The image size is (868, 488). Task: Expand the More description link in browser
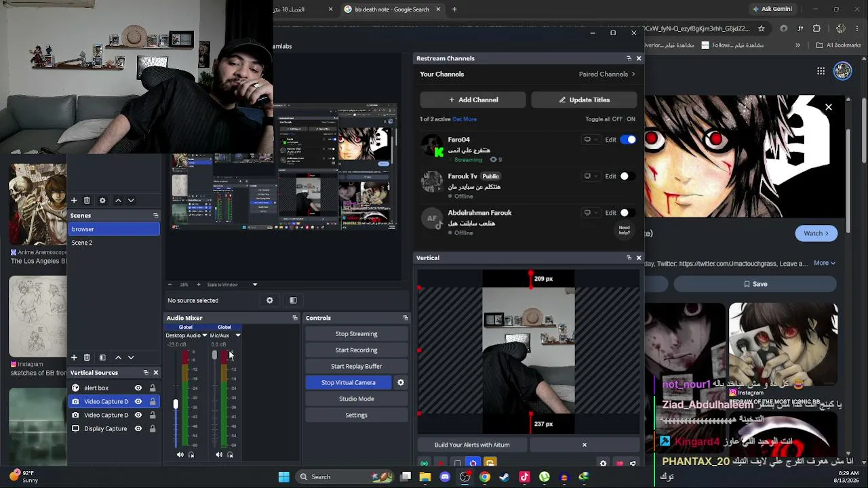click(x=825, y=263)
